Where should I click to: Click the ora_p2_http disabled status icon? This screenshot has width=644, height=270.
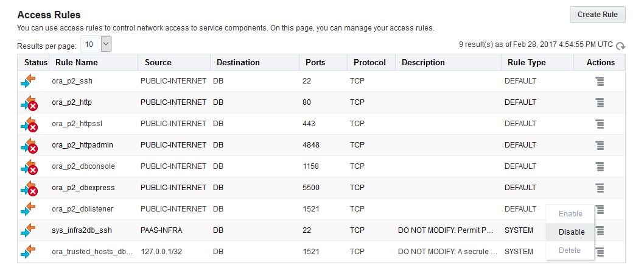(x=29, y=102)
